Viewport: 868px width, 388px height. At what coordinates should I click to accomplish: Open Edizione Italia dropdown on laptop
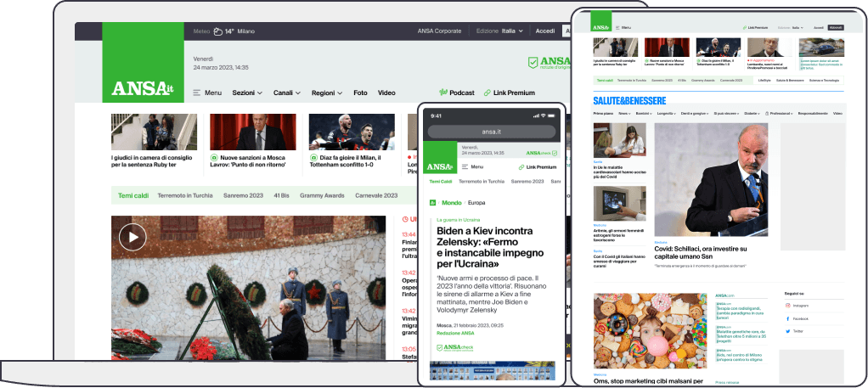(x=499, y=31)
